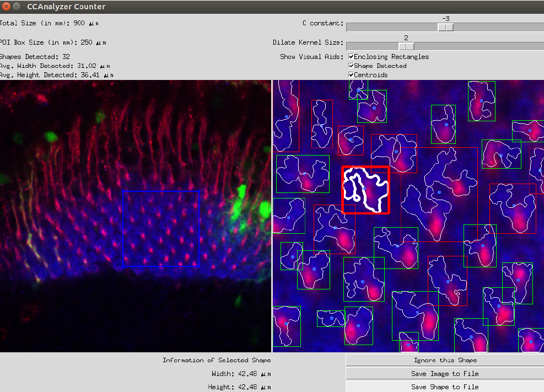544x392 pixels.
Task: Click the Shapes Detected count label
Action: click(34, 57)
